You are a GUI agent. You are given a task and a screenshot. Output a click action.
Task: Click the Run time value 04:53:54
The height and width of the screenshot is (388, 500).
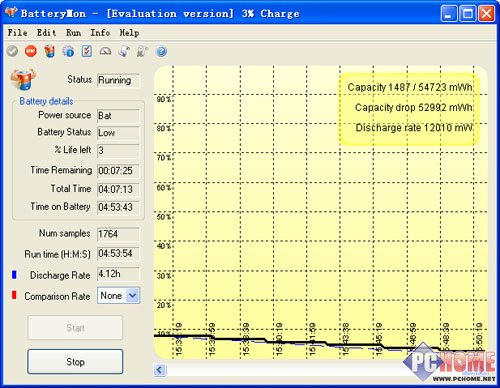(118, 254)
